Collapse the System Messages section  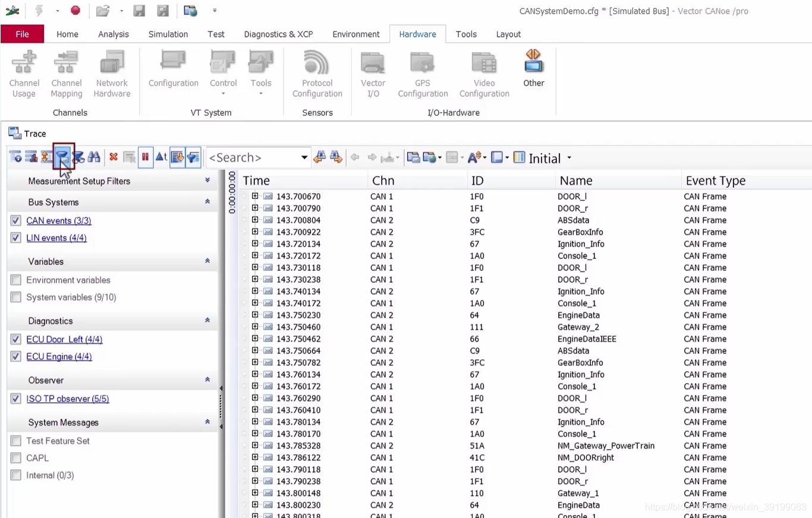coord(207,422)
